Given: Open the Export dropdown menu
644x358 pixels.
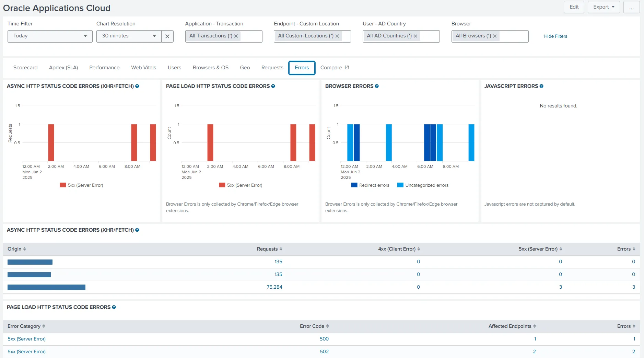Looking at the screenshot, I should tap(604, 7).
